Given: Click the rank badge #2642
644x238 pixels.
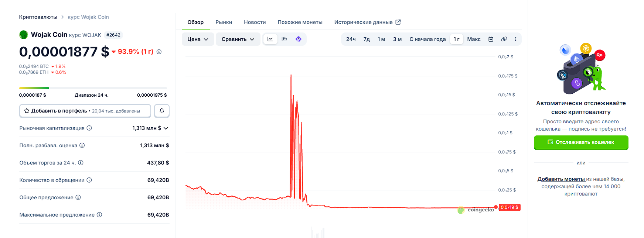Looking at the screenshot, I should pos(113,35).
